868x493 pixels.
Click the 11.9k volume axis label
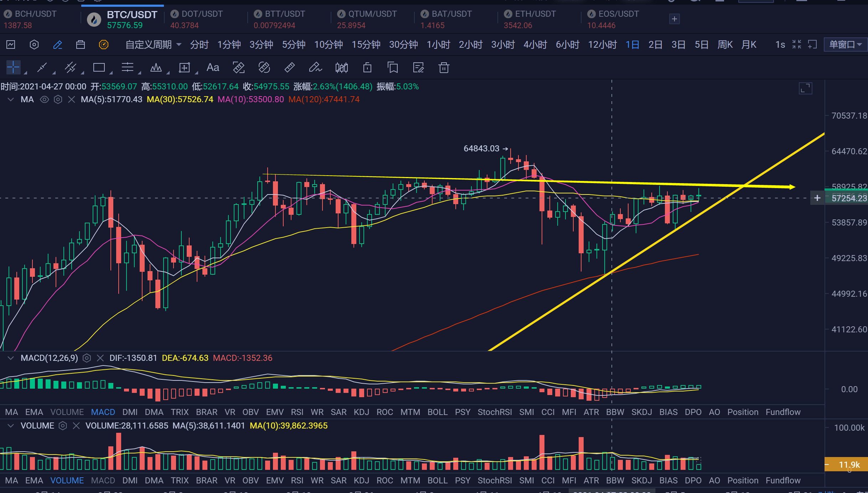[x=846, y=465]
